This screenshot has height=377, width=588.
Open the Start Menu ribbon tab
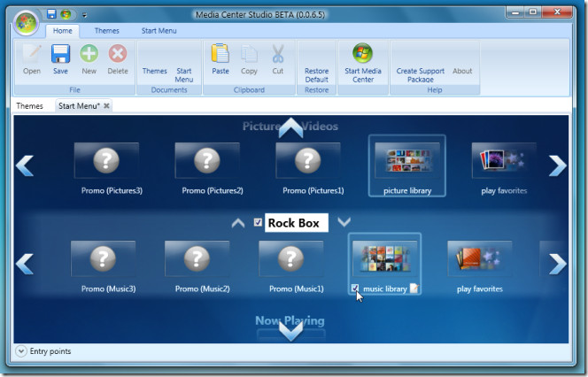(x=159, y=31)
